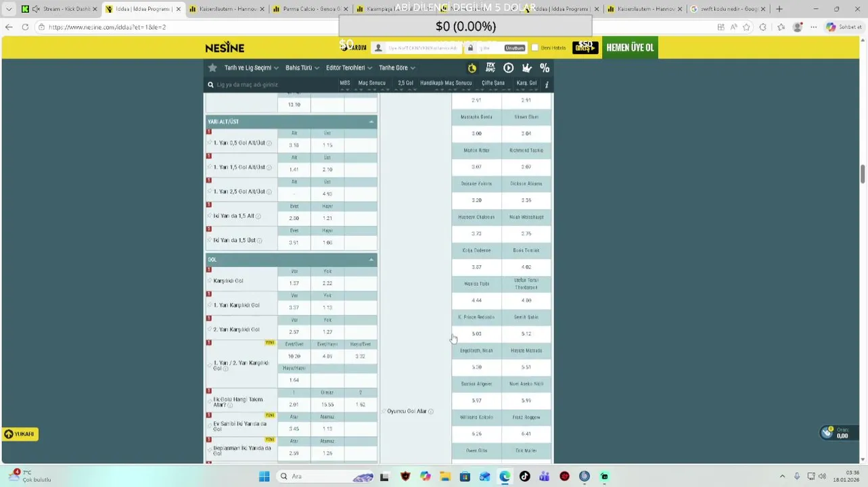Toggle the Beni Hatırla checkbox
This screenshot has height=487, width=868.
(x=535, y=47)
